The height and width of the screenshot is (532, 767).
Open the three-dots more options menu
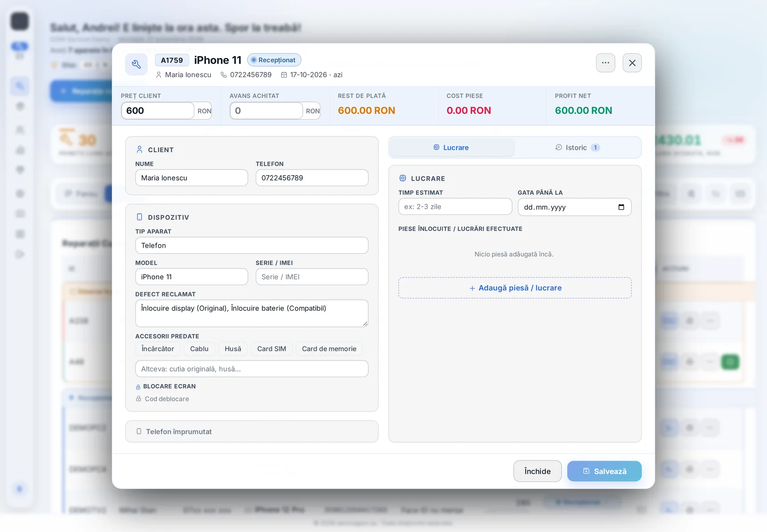605,63
